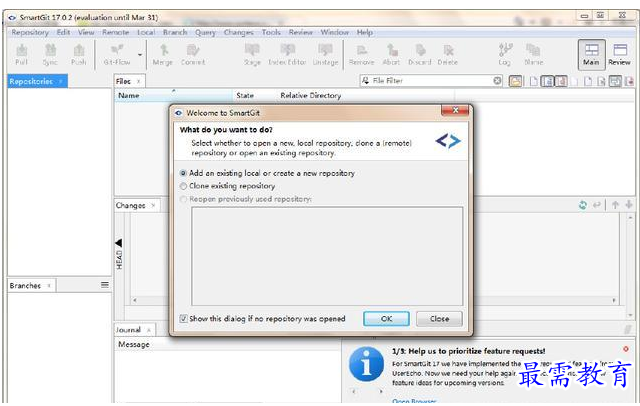The height and width of the screenshot is (406, 640).
Task: Open the Local menu
Action: 146,32
